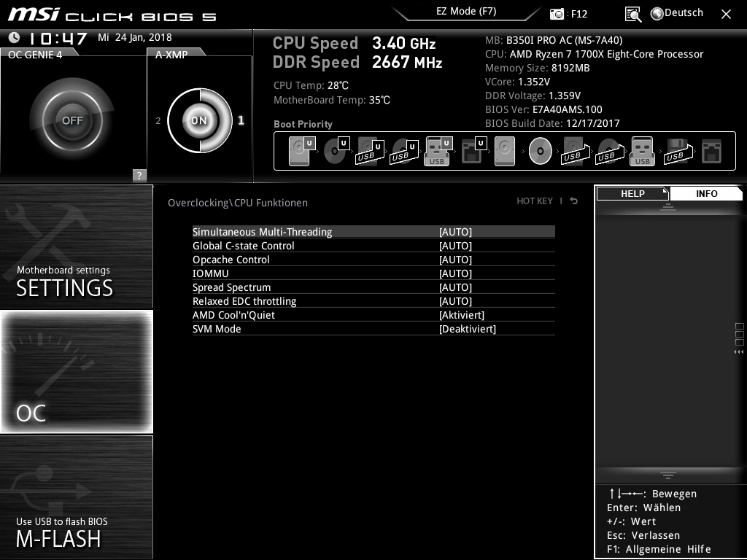Open Simultaneous Multi-Threading [AUTO] value
Image resolution: width=747 pixels, height=560 pixels.
point(455,232)
